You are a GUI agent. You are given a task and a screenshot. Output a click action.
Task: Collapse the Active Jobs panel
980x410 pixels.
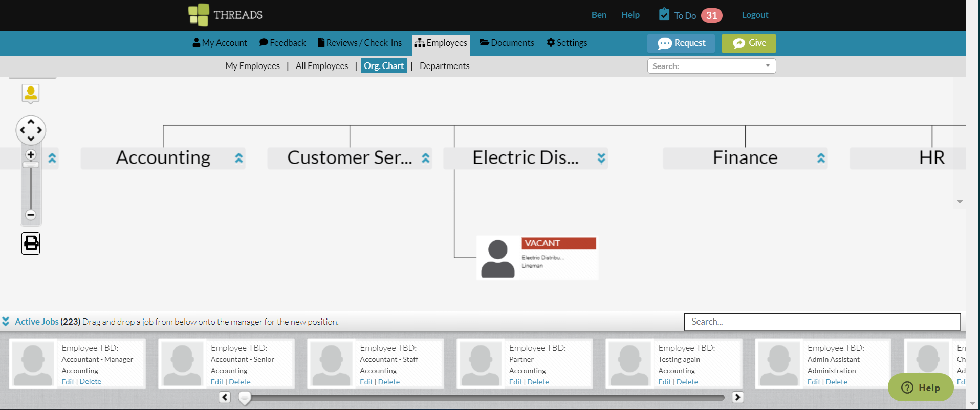coord(6,322)
